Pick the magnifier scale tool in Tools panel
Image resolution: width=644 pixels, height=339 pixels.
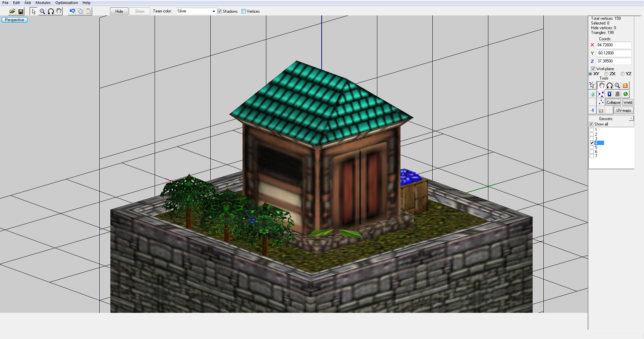617,86
